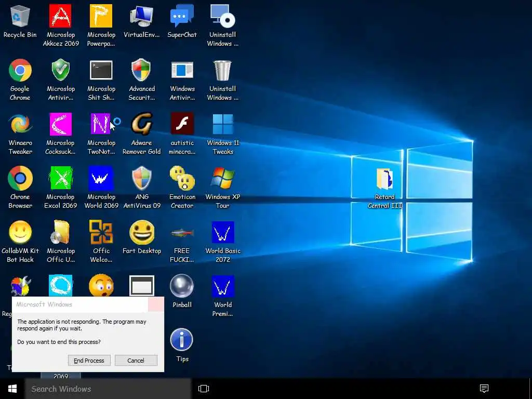The image size is (532, 399).
Task: Select the ANG AntiVirus 09 icon
Action: (x=141, y=178)
